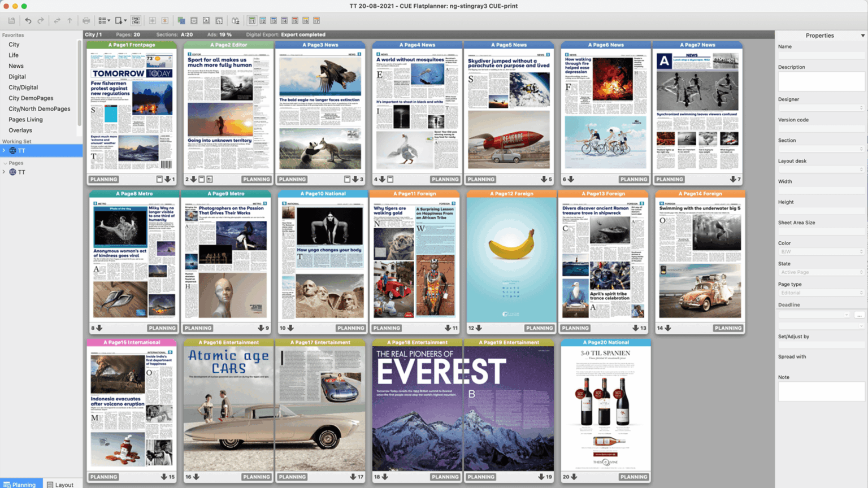Open City/Digital in Favorites

[x=23, y=88]
